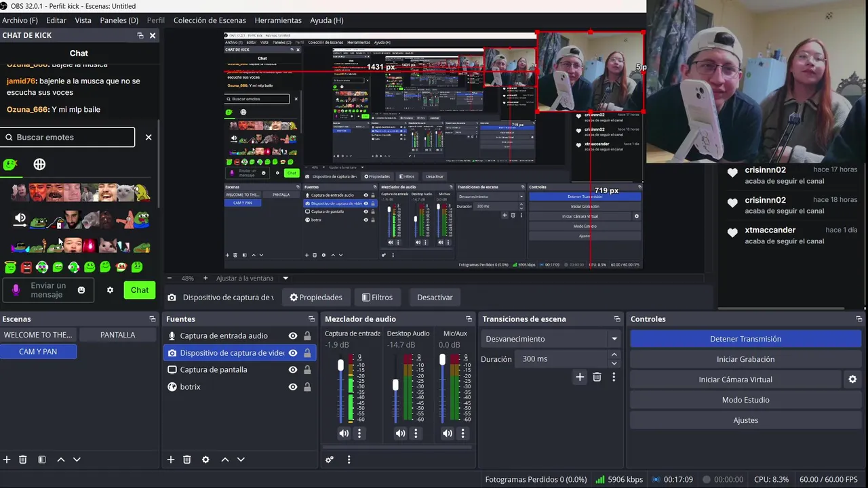Open the Ayuda menu
Screen dimensions: 868x488
click(x=327, y=20)
